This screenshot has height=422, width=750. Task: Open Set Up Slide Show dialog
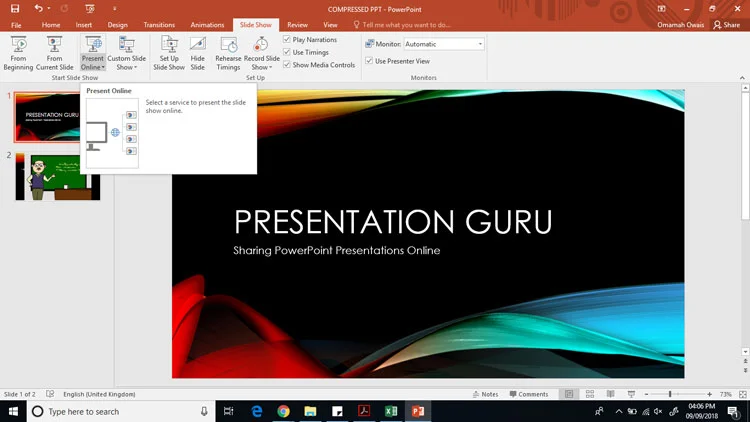169,52
